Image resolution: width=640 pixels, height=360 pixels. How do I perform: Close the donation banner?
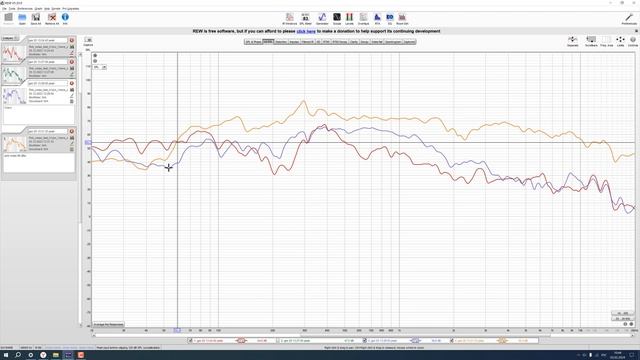point(636,31)
